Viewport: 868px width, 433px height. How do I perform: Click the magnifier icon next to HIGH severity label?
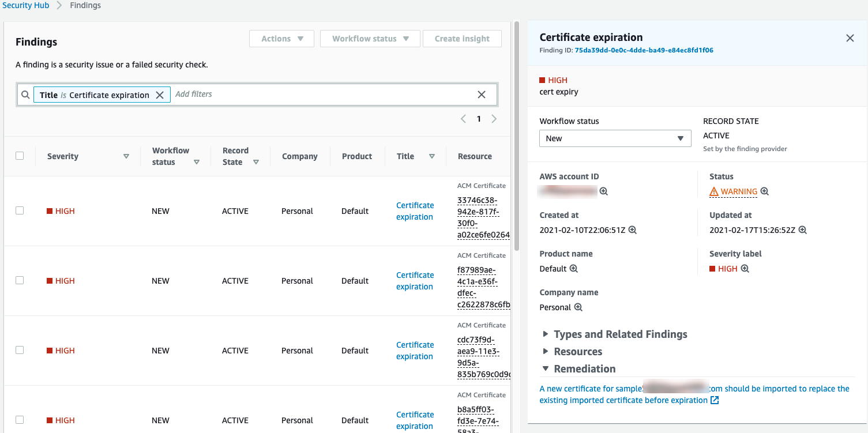point(745,268)
